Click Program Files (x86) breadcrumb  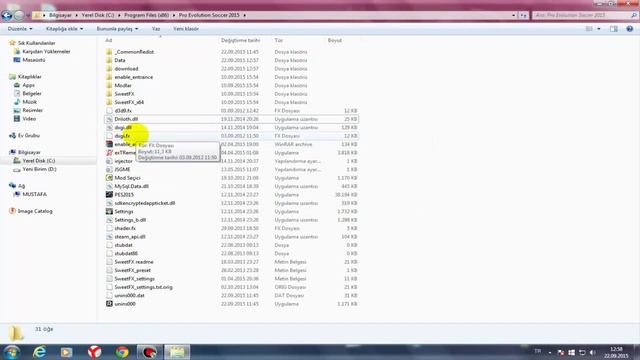[147, 15]
